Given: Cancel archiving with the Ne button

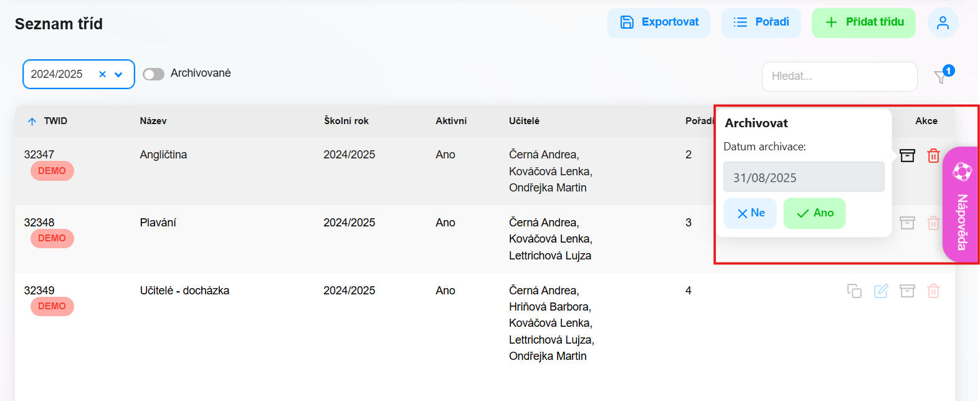Looking at the screenshot, I should pos(750,213).
